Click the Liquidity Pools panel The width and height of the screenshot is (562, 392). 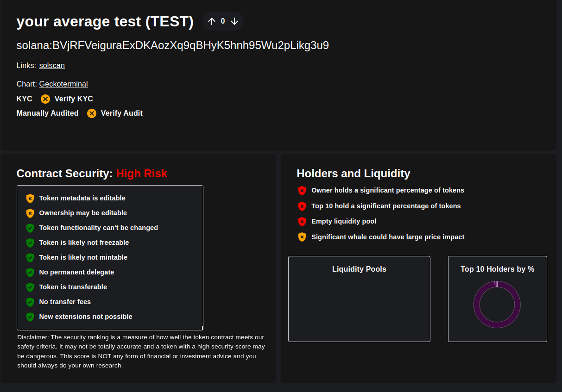pyautogui.click(x=359, y=299)
